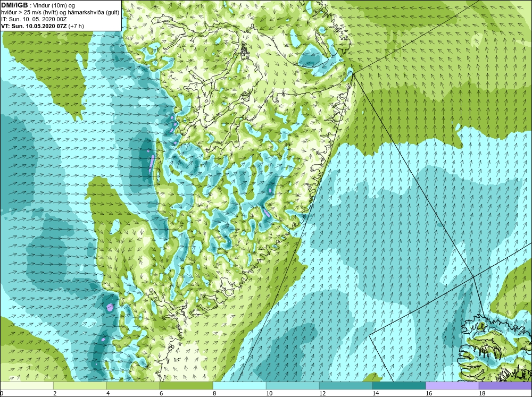Click the '(+7 h)' forecast offset text
Image resolution: width=532 pixels, height=397 pixels.
76,26
